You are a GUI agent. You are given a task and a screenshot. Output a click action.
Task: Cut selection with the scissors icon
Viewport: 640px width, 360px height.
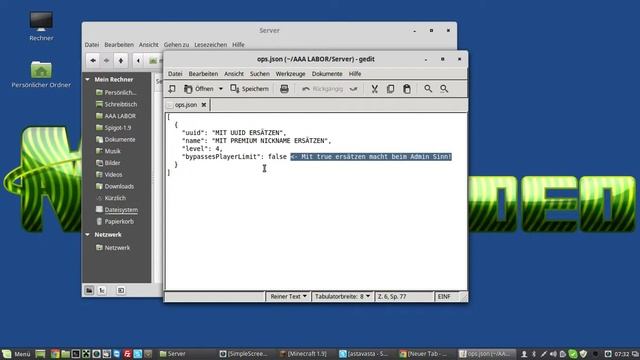[x=374, y=89]
